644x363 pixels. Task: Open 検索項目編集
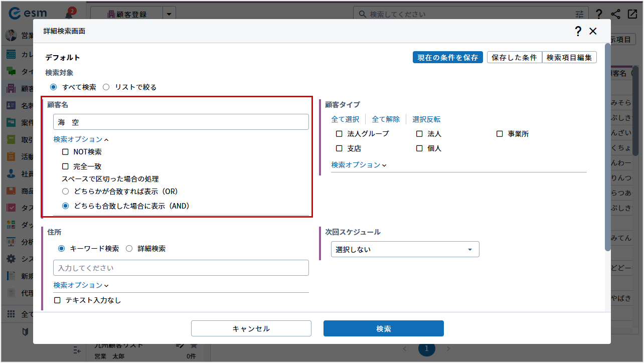pyautogui.click(x=569, y=58)
